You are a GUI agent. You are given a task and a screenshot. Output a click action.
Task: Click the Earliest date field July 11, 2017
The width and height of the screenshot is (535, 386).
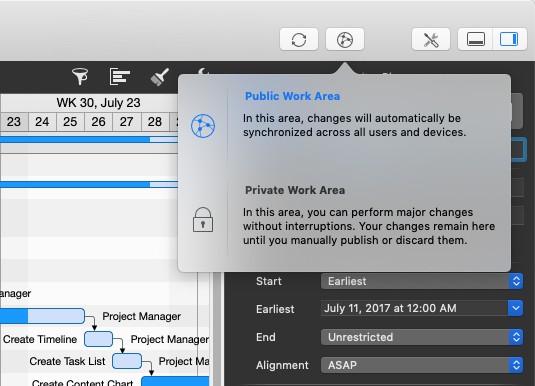414,308
